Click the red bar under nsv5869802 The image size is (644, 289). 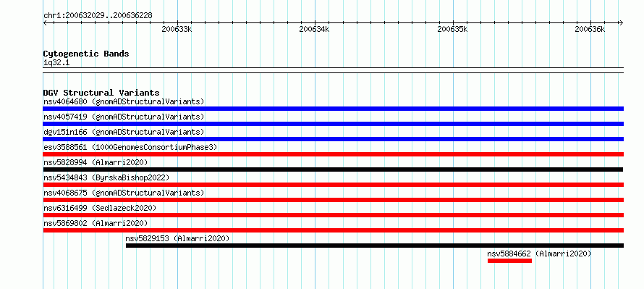click(x=333, y=230)
